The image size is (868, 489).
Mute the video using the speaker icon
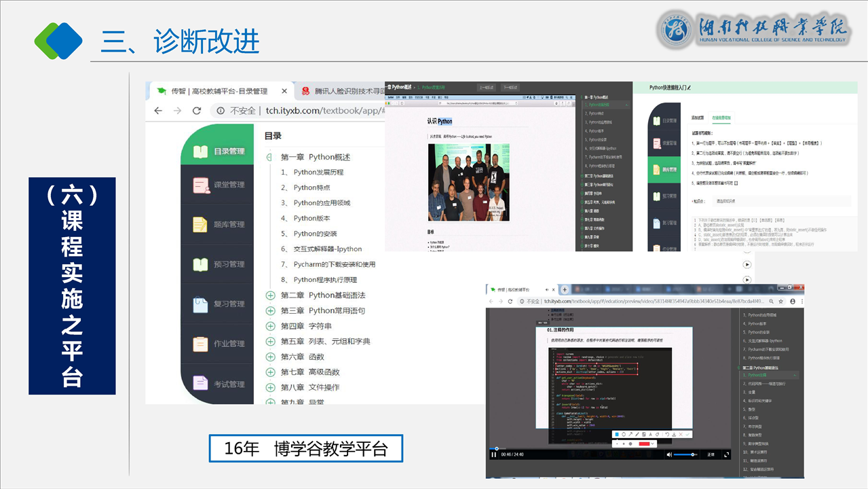click(669, 454)
